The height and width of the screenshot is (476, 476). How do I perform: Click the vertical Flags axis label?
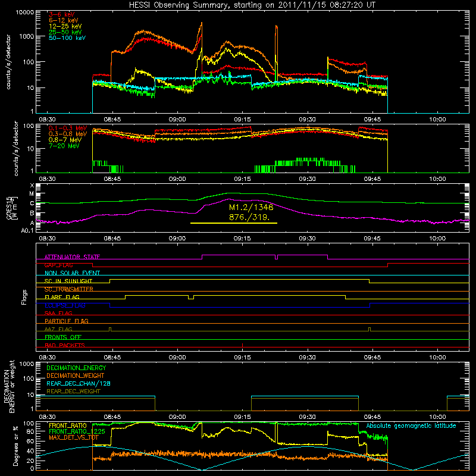click(24, 297)
